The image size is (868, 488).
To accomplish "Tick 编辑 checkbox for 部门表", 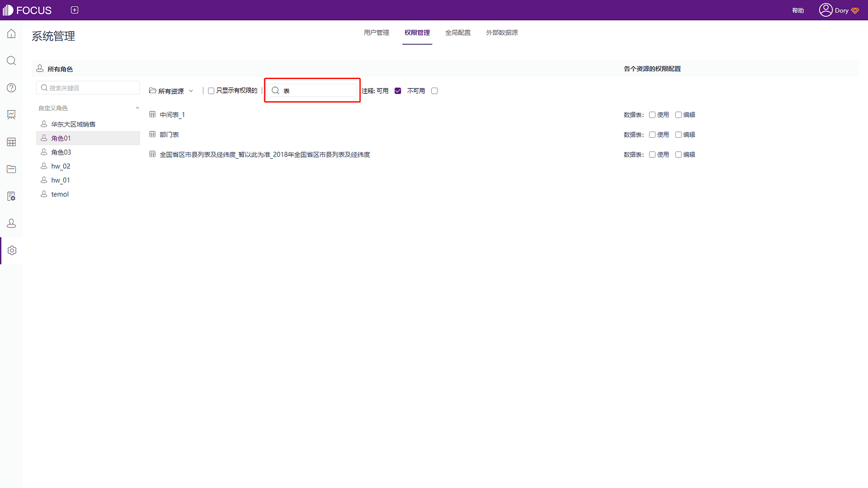I will coord(678,134).
